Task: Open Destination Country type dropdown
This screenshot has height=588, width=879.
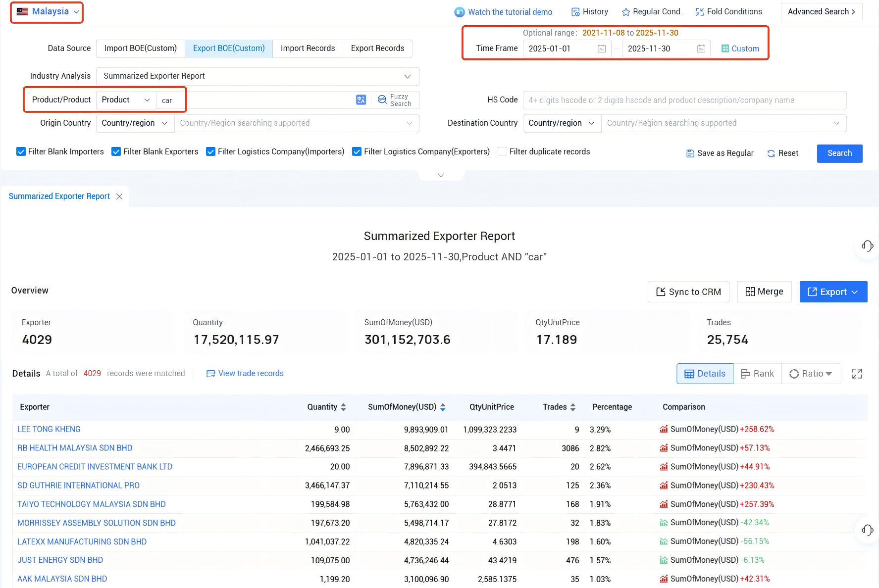Action: [562, 123]
